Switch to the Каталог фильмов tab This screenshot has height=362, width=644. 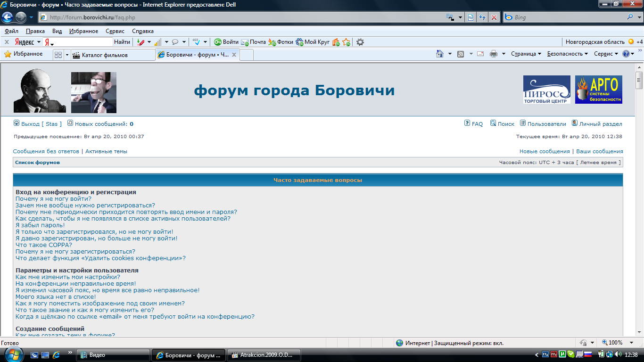pyautogui.click(x=113, y=55)
